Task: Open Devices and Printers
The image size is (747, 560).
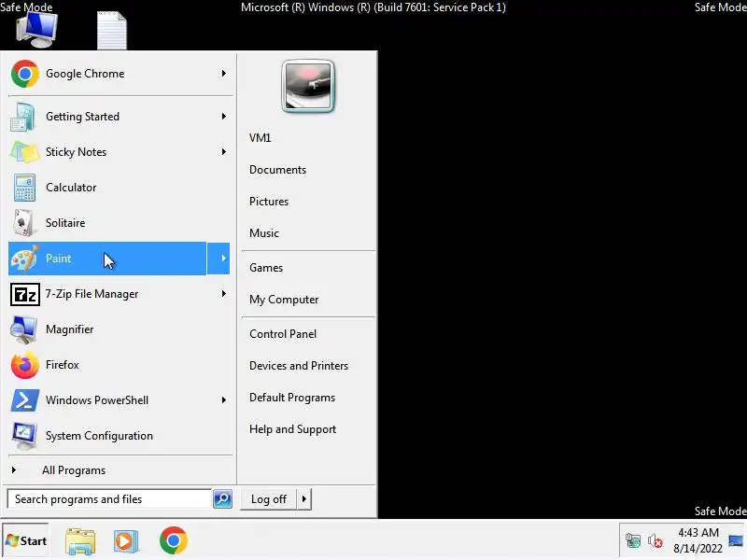Action: 299,366
